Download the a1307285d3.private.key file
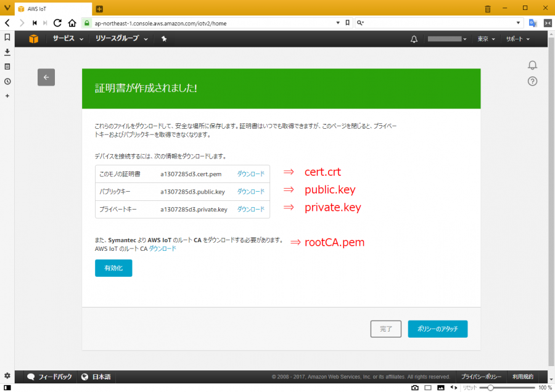Screen dimensions: 555x392 click(250, 209)
